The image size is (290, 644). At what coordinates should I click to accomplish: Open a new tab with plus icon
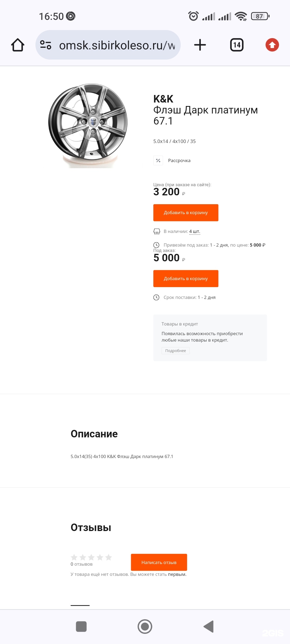click(200, 45)
